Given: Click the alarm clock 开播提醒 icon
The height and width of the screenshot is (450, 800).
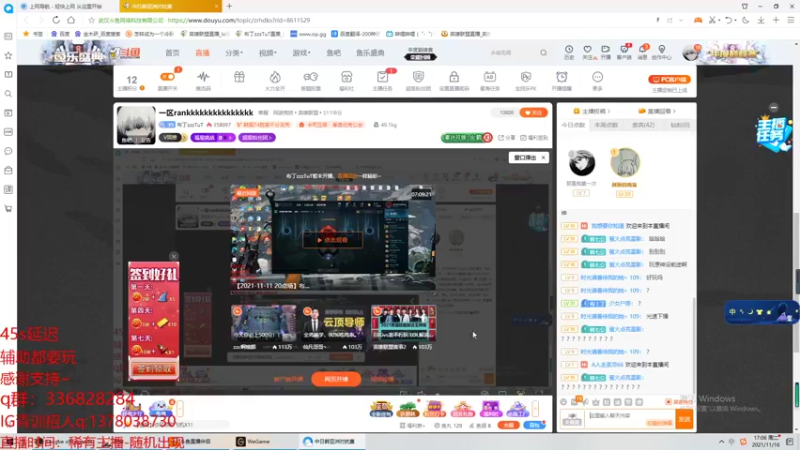Looking at the screenshot, I should tap(561, 77).
